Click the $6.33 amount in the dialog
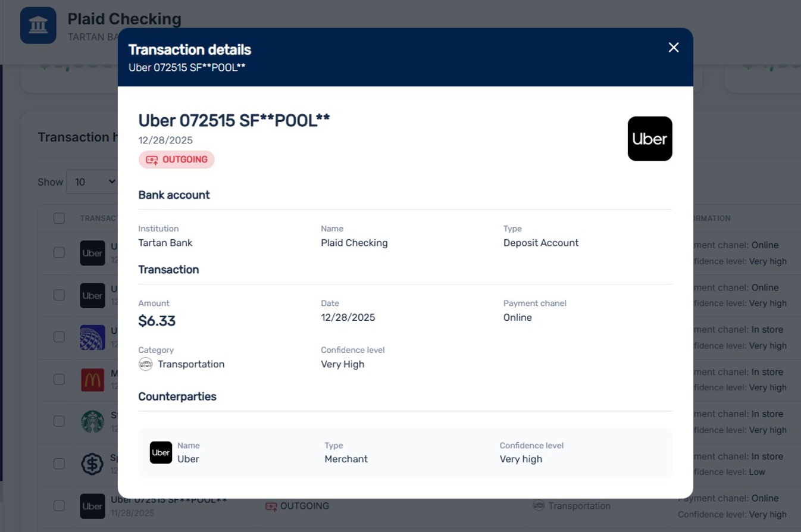This screenshot has height=532, width=801. click(x=157, y=321)
